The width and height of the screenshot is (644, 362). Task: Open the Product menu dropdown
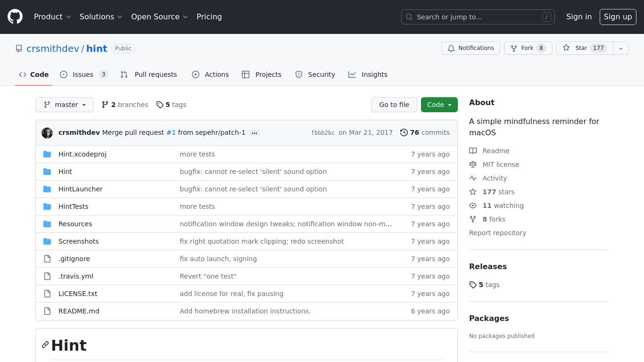pyautogui.click(x=52, y=16)
